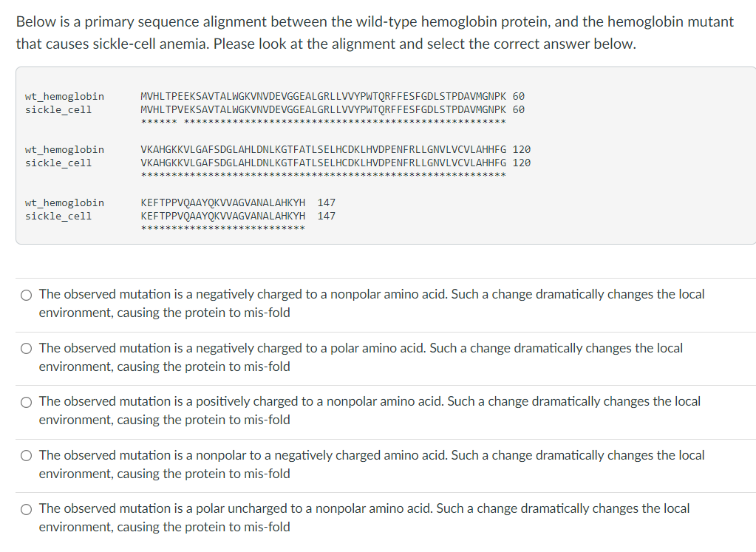The image size is (756, 552).
Task: Select the positively charged to nonpolar option
Action: click(26, 401)
